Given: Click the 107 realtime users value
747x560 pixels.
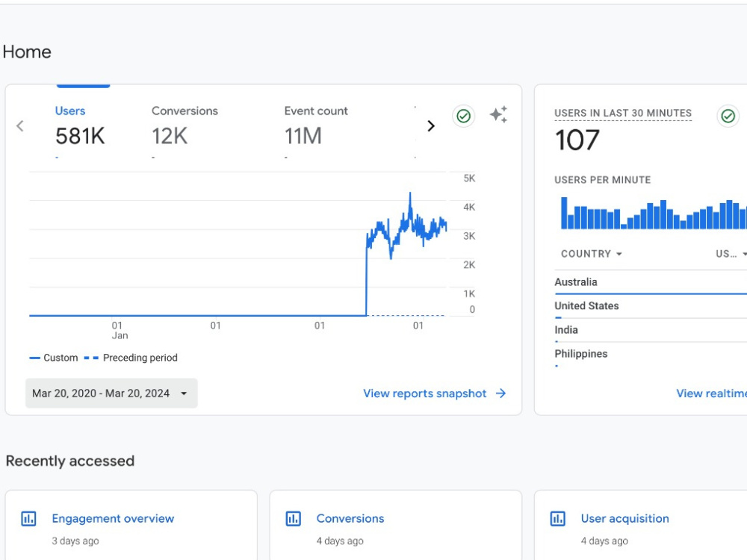Looking at the screenshot, I should [577, 140].
